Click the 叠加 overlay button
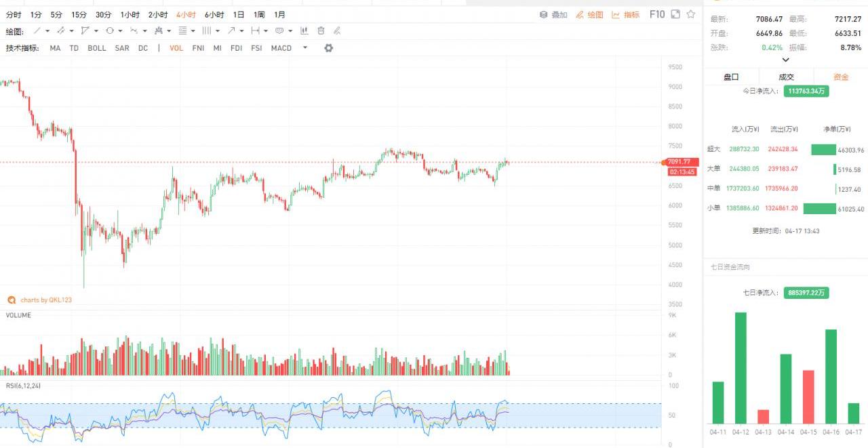 click(553, 14)
